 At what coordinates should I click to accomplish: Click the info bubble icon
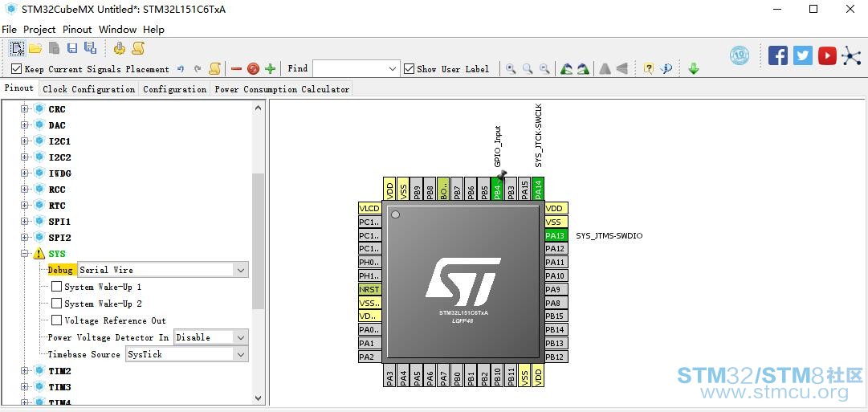click(x=666, y=69)
